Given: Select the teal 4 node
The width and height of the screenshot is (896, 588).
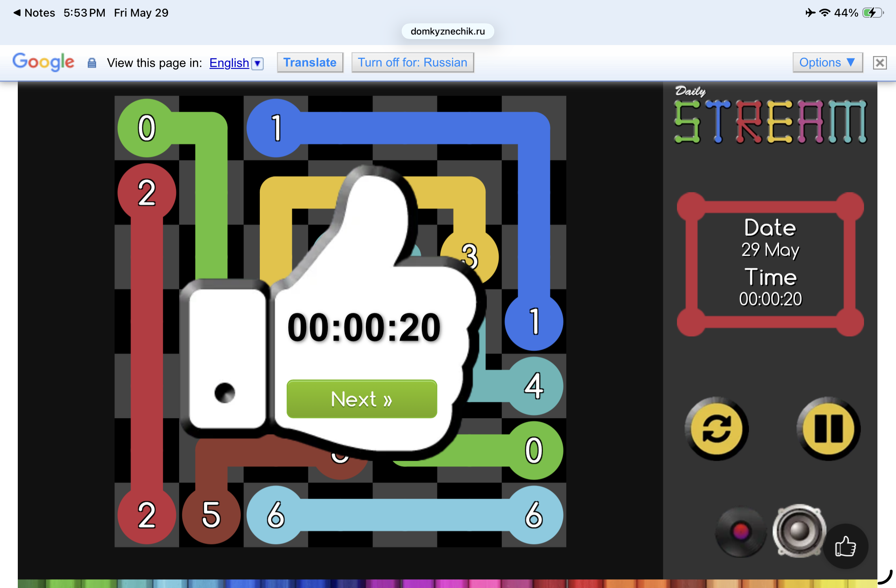Looking at the screenshot, I should (x=534, y=386).
